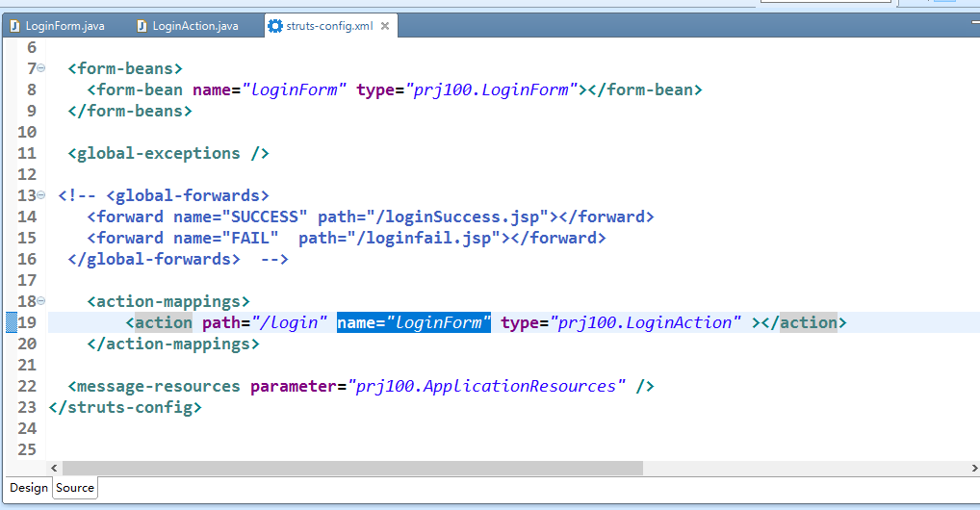Click the </global-forwards> closing tag
980x510 pixels.
click(x=154, y=260)
